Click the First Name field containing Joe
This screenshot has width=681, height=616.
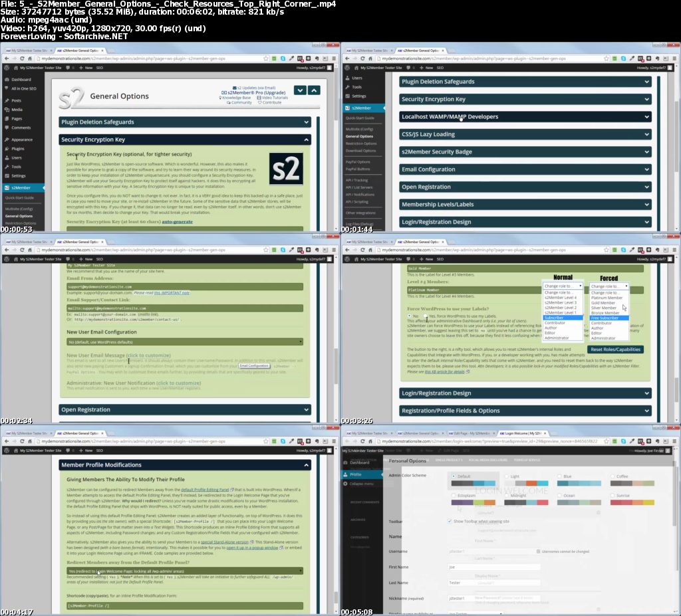click(x=494, y=567)
